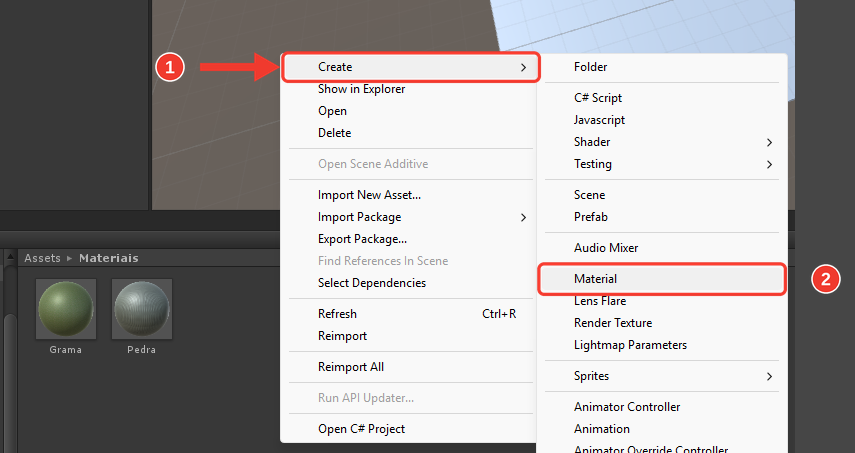Screen dimensions: 855x453
Task: Create a new Material
Action: tap(662, 279)
